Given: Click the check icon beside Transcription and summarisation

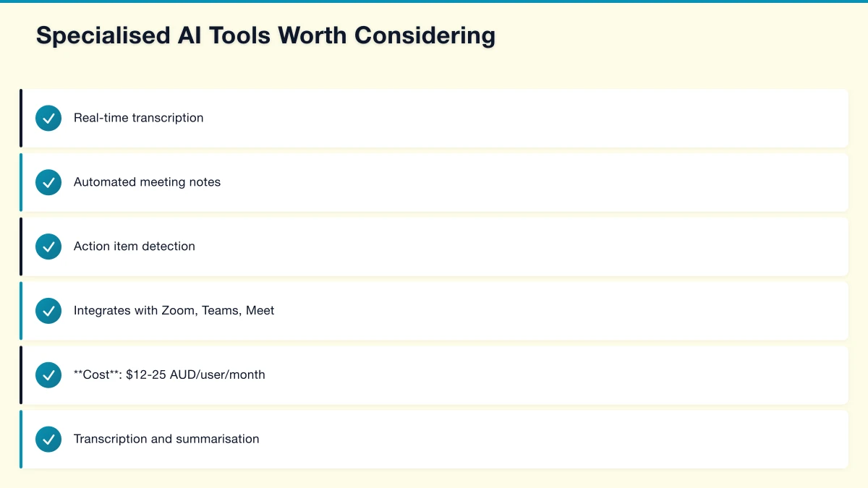Looking at the screenshot, I should [x=48, y=439].
